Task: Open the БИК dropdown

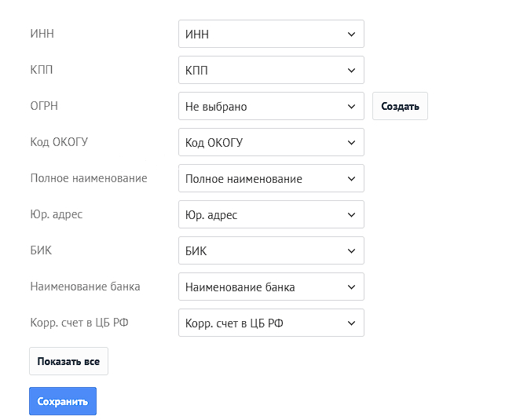Action: 271,250
